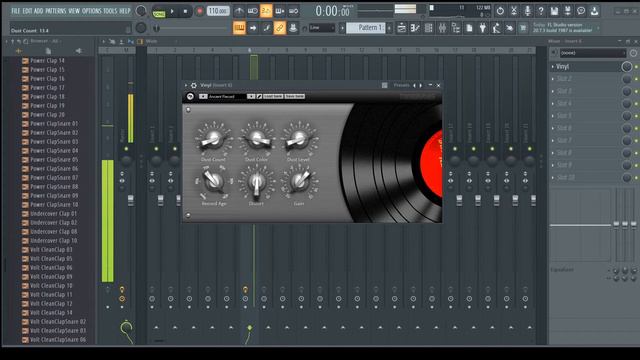Open the HELP menu
Image resolution: width=640 pixels, height=360 pixels.
pyautogui.click(x=124, y=11)
